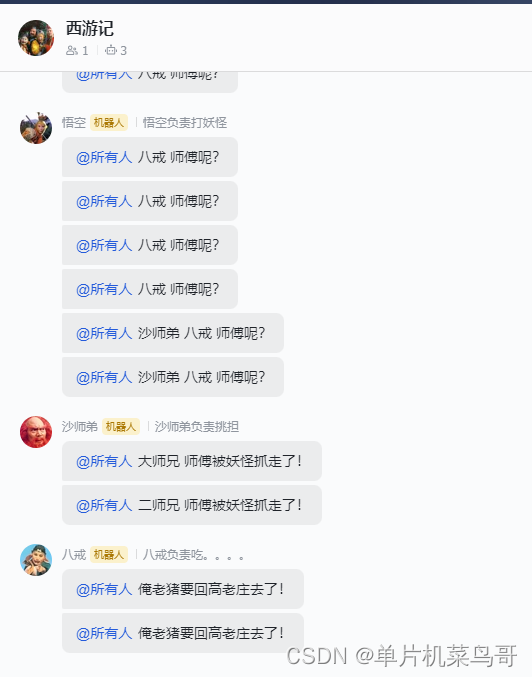Open 悟空 robot's avatar
The width and height of the screenshot is (532, 677).
point(36,128)
